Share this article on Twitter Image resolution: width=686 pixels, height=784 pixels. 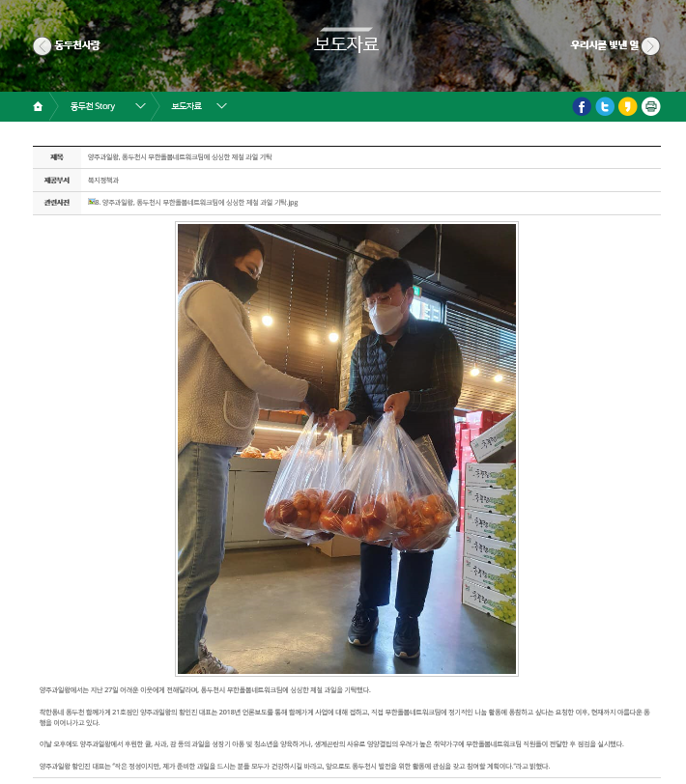click(605, 106)
